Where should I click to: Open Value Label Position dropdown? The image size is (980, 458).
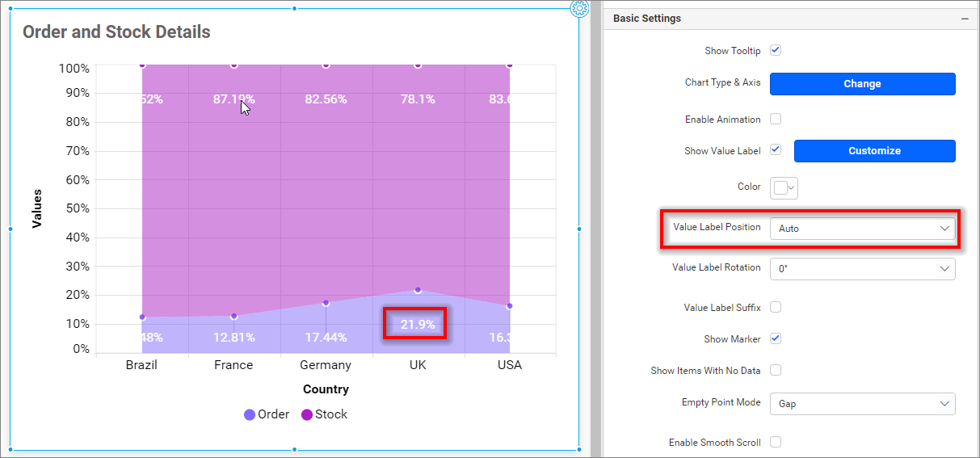(862, 229)
